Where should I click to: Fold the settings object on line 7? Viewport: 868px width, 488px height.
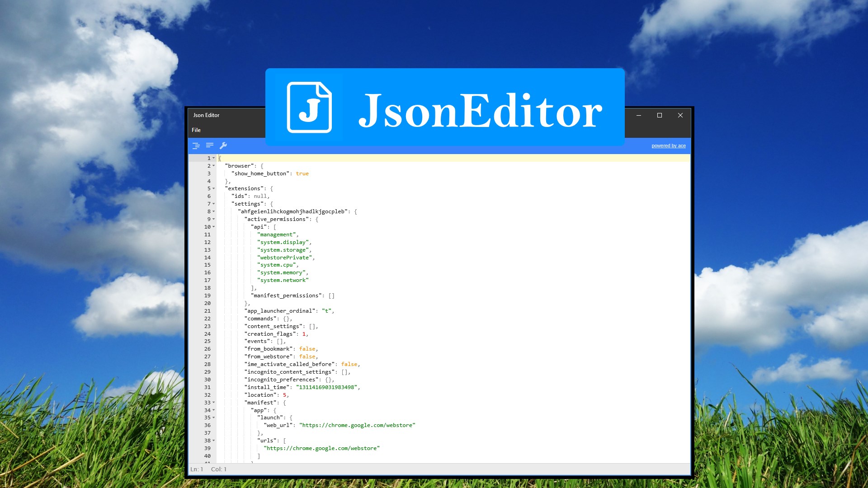click(214, 204)
